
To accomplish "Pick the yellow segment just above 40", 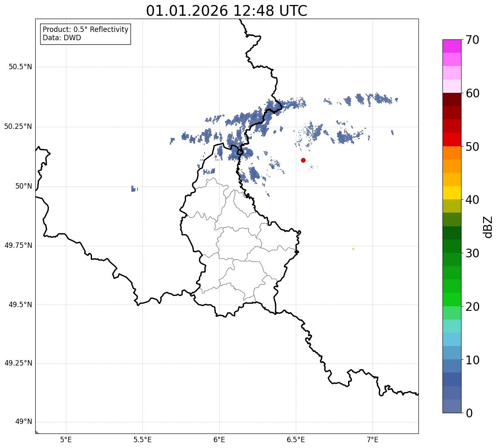I will click(452, 193).
